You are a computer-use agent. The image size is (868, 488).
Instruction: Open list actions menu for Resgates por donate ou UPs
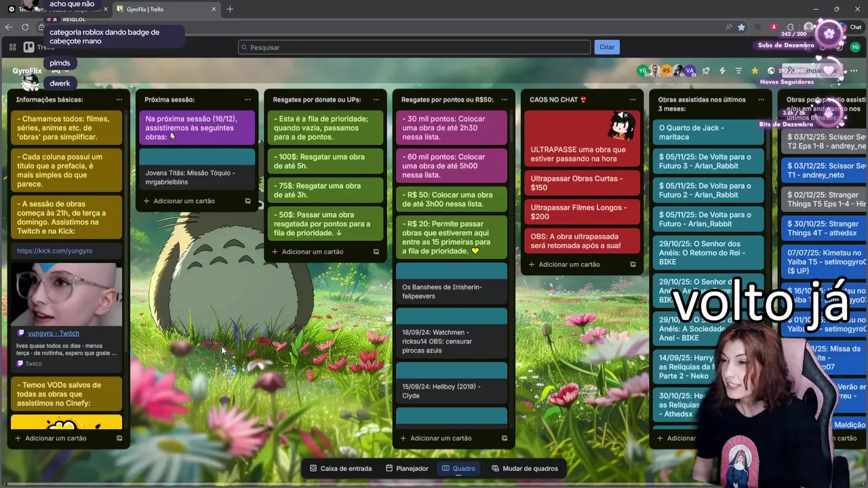[376, 100]
